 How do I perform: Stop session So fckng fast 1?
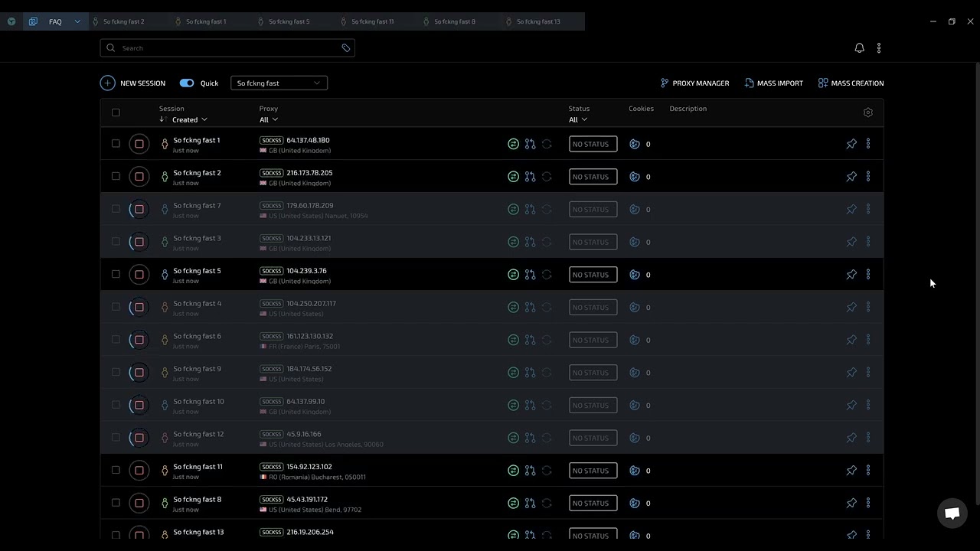coord(139,144)
